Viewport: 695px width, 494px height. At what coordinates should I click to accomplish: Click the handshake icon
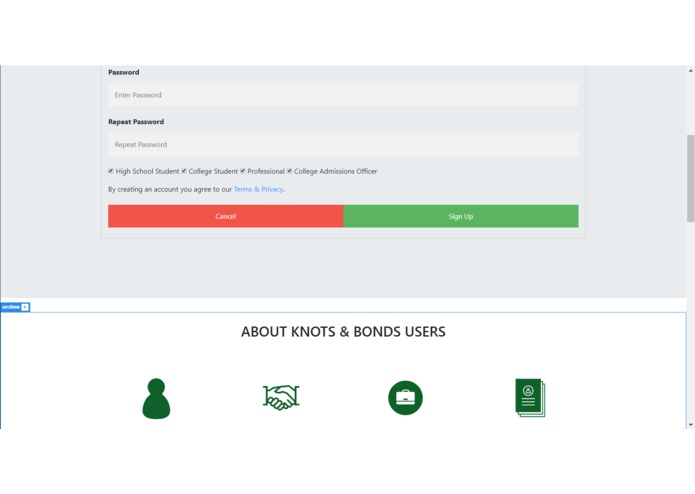click(x=281, y=397)
